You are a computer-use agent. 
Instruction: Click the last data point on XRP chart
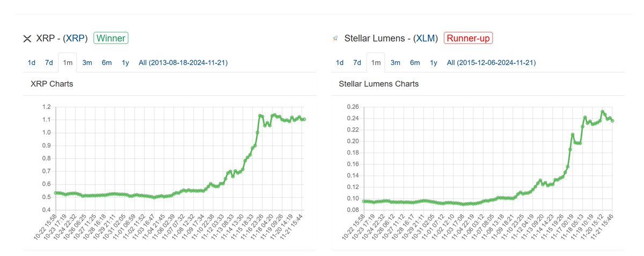[304, 119]
